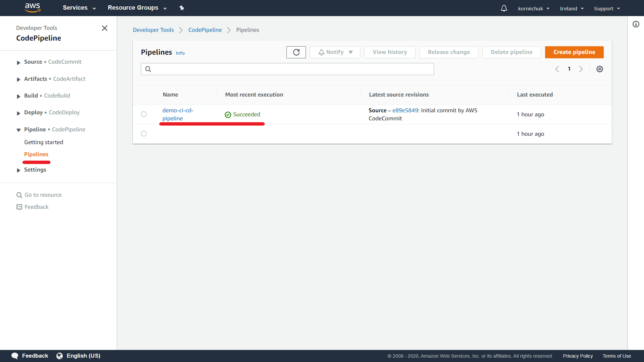Open the Services dropdown menu

[79, 8]
